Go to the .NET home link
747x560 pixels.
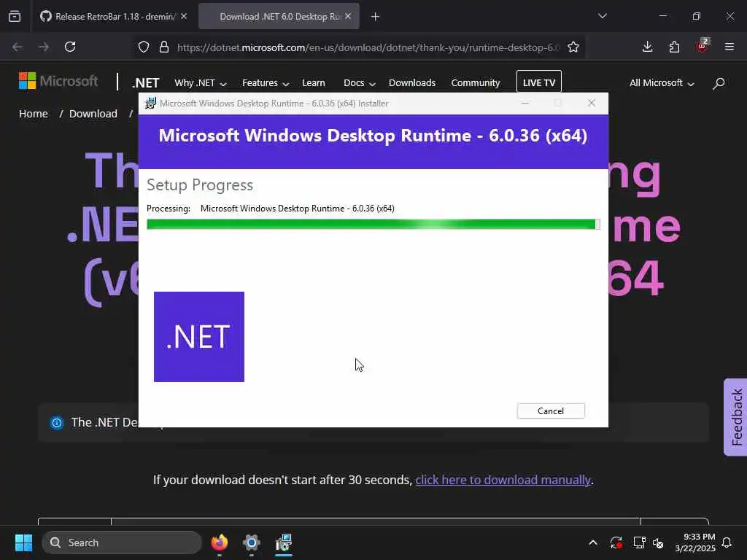tap(146, 83)
